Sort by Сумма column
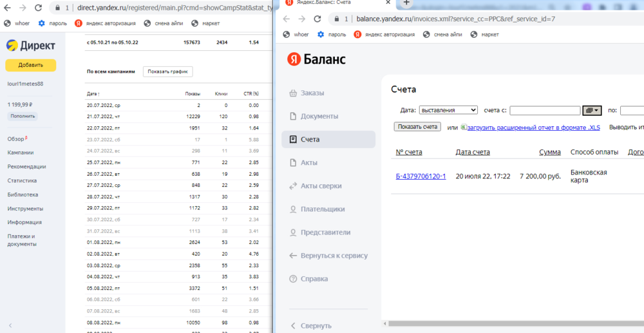Viewport: 644px width, 333px height. coord(550,153)
